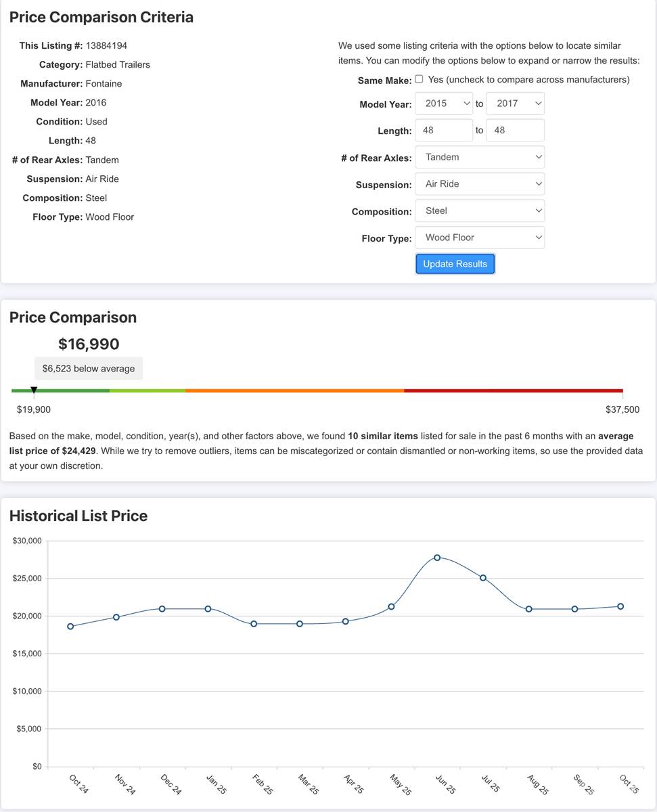Click the Update Results button
This screenshot has height=812, width=657.
[455, 264]
